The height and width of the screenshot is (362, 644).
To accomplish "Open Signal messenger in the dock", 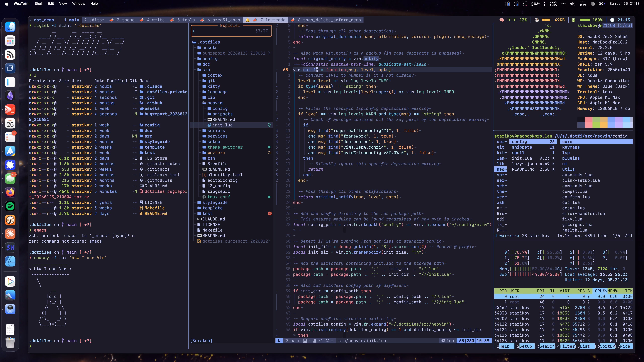I will (10, 165).
